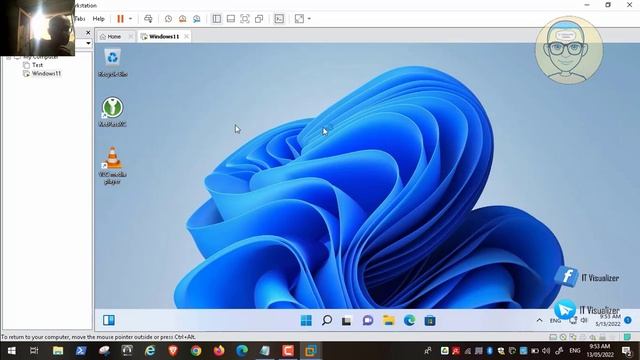Open Chat on the guest taskbar

pos(368,320)
